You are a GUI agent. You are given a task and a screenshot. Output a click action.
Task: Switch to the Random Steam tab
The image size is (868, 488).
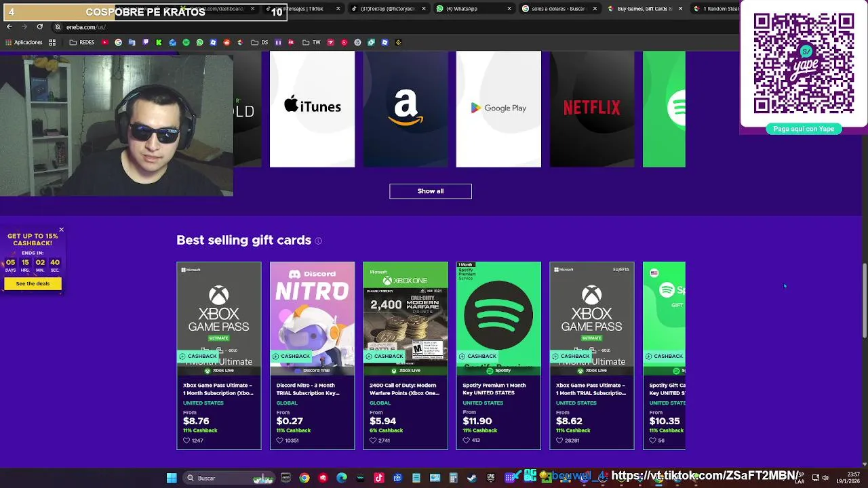[715, 9]
